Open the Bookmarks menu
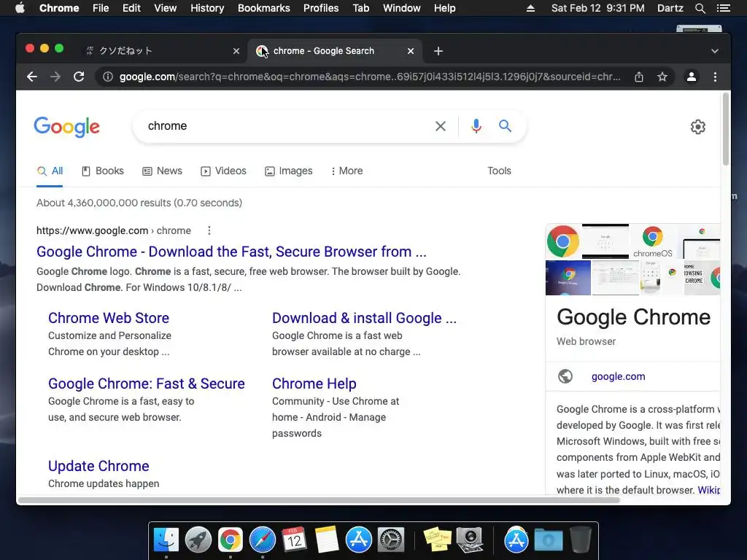The width and height of the screenshot is (747, 560). pyautogui.click(x=264, y=8)
